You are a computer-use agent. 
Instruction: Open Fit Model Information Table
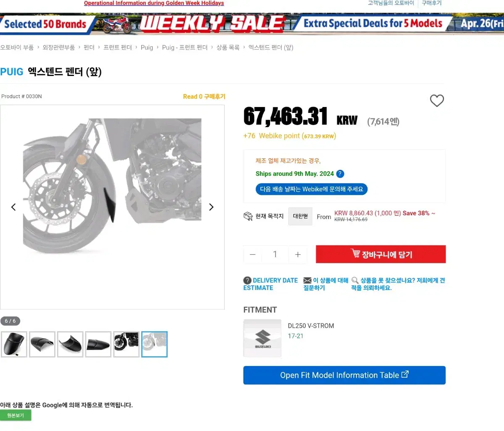pyautogui.click(x=344, y=375)
